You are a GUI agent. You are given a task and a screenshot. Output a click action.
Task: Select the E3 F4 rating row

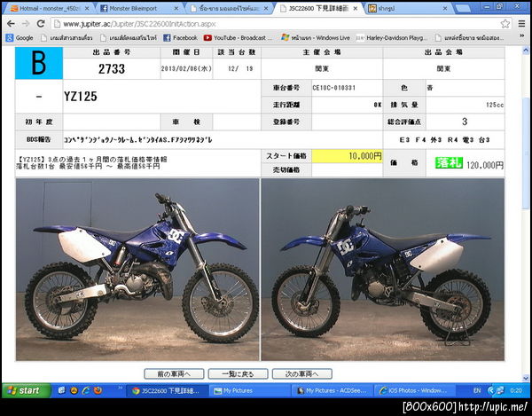444,139
